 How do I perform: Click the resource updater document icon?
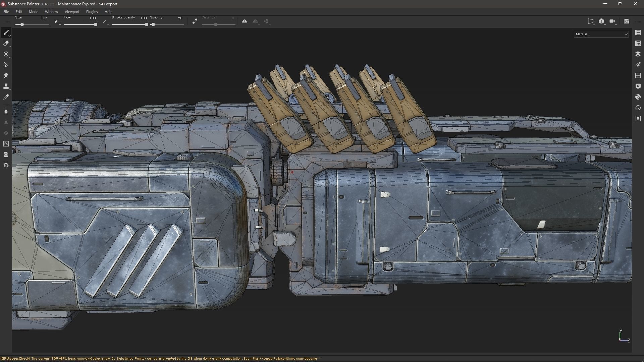coord(6,155)
